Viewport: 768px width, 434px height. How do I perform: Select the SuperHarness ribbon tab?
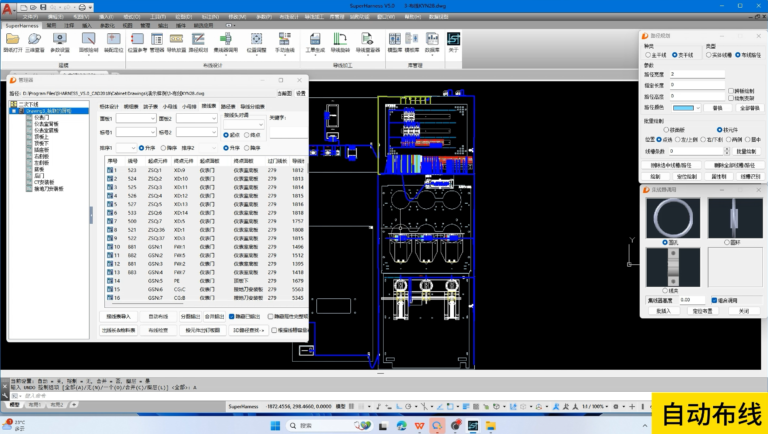pyautogui.click(x=22, y=25)
